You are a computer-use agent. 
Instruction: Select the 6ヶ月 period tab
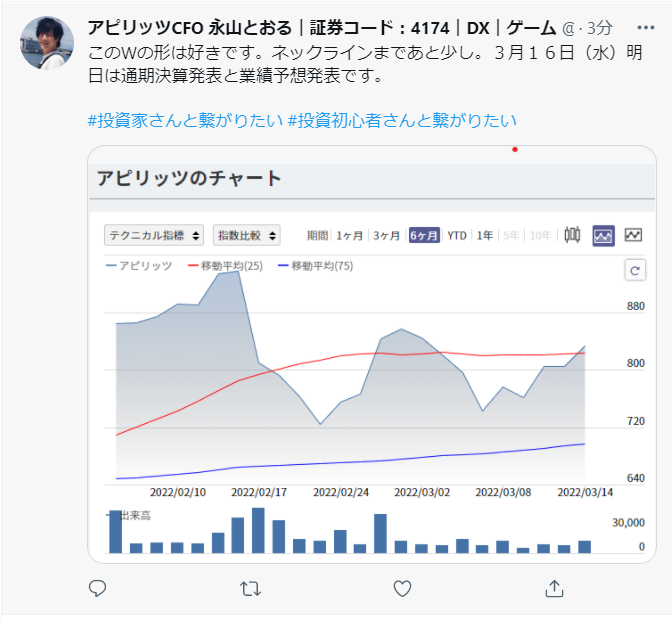[424, 235]
